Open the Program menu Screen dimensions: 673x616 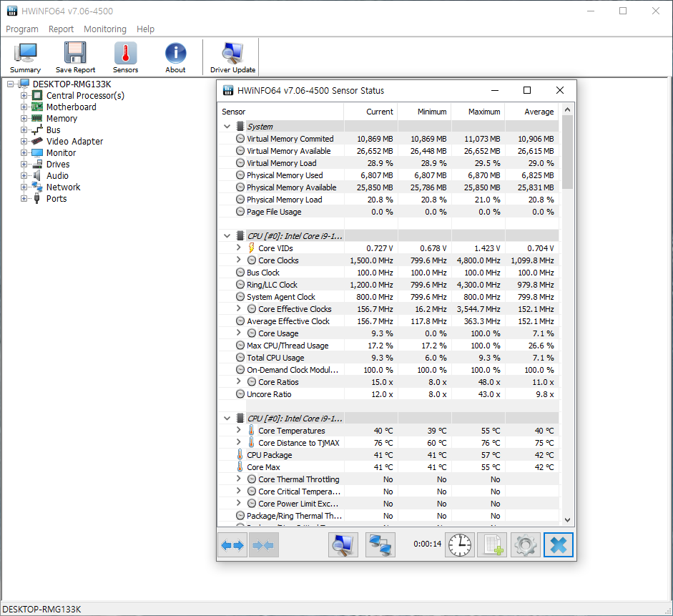(22, 29)
